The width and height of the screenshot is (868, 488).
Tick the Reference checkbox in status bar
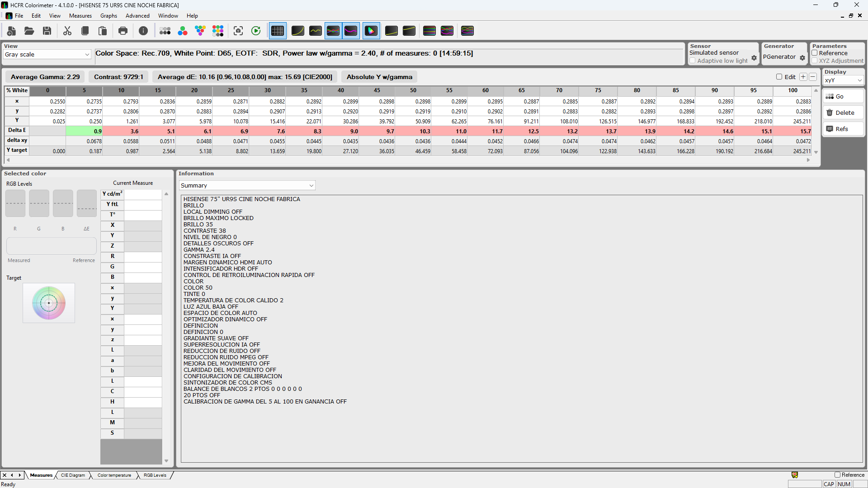coord(837,475)
